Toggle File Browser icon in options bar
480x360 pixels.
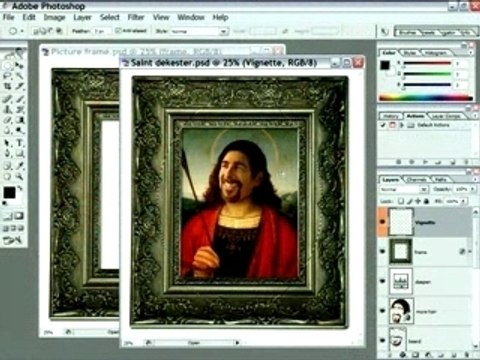385,32
